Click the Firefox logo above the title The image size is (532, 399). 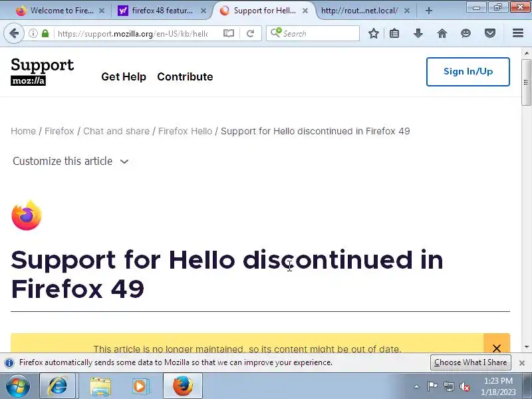pyautogui.click(x=27, y=215)
